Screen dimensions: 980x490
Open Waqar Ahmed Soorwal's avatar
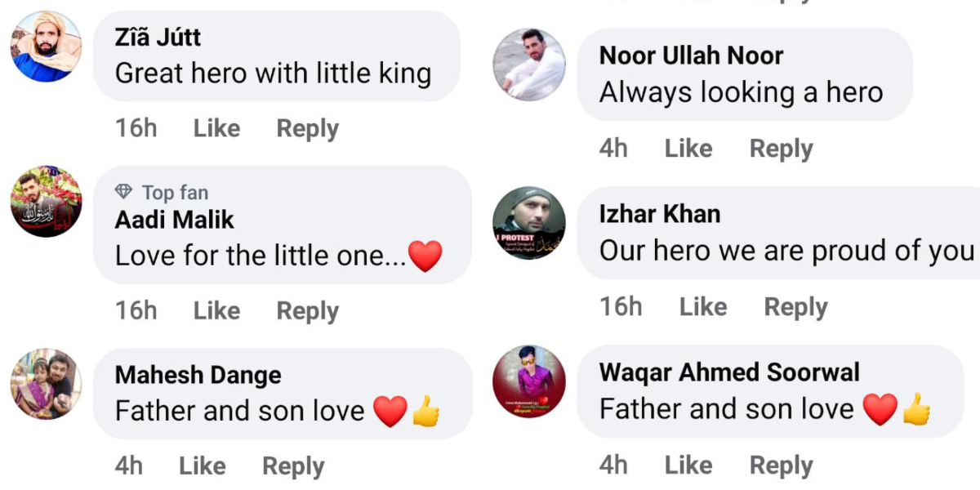coord(529,381)
